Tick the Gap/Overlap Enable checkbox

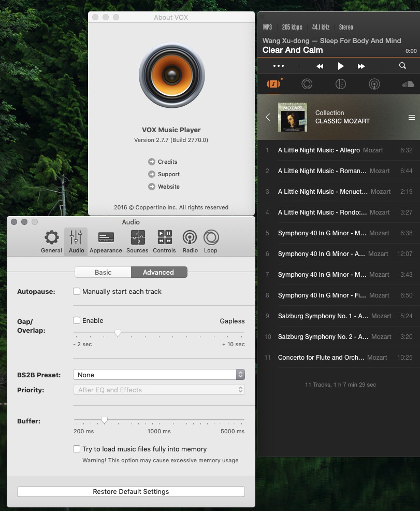(x=77, y=320)
